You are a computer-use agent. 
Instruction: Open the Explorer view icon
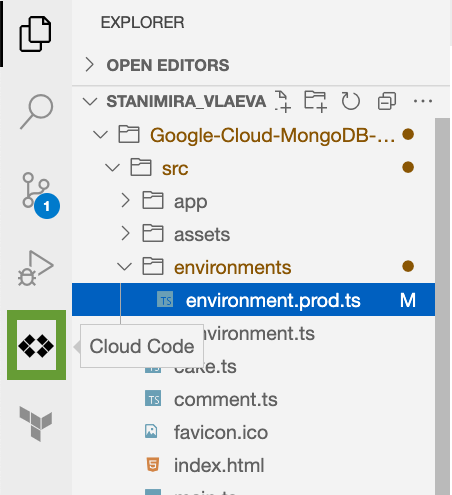pos(35,34)
